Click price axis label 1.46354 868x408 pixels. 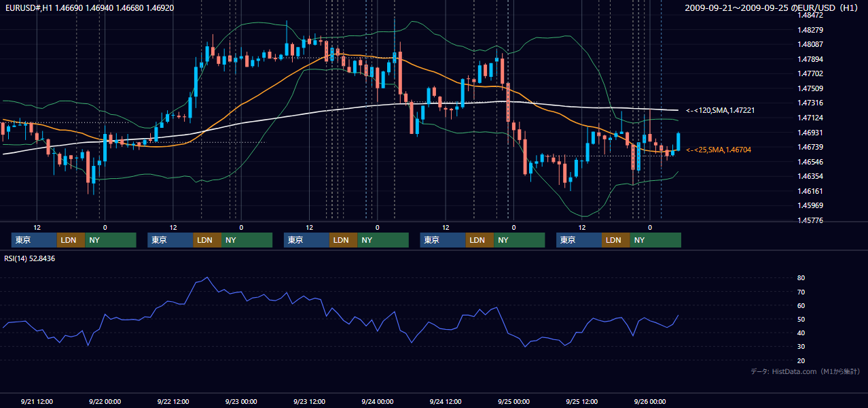coord(810,176)
